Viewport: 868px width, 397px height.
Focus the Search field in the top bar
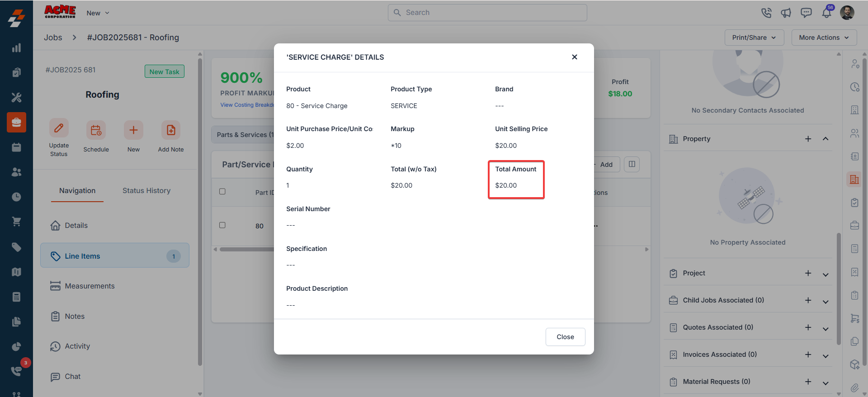point(487,13)
